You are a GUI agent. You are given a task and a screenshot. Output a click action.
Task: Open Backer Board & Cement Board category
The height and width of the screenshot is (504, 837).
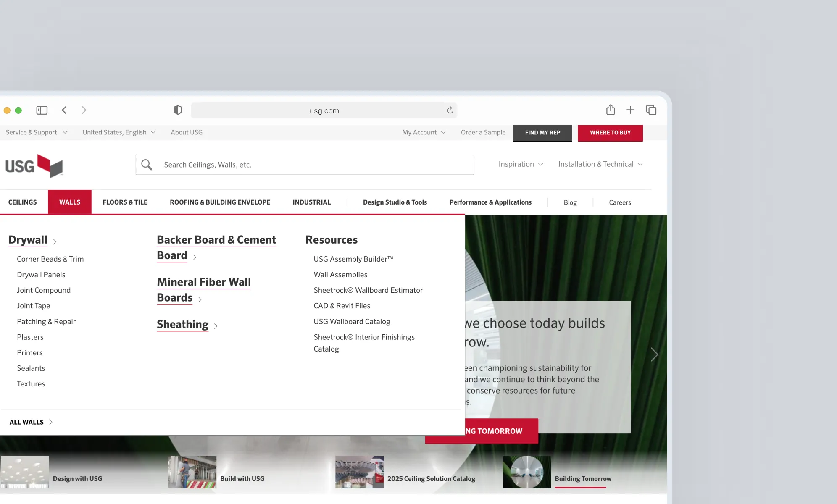pyautogui.click(x=216, y=247)
